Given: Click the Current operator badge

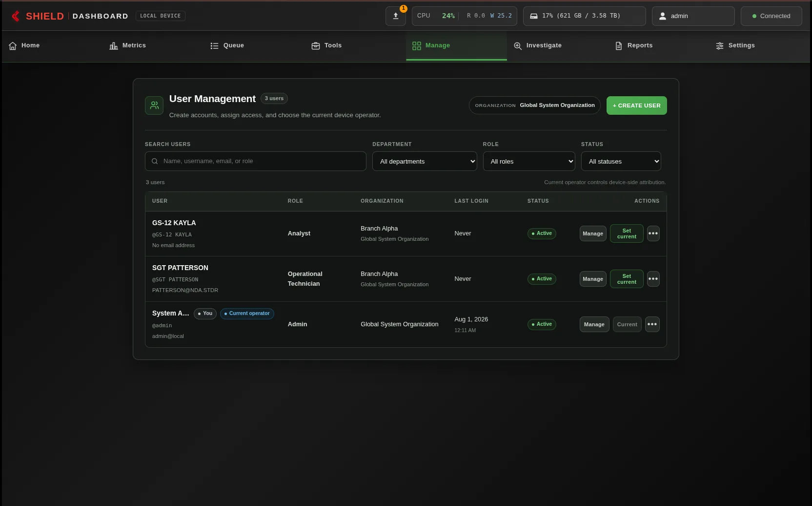Looking at the screenshot, I should pyautogui.click(x=247, y=314).
